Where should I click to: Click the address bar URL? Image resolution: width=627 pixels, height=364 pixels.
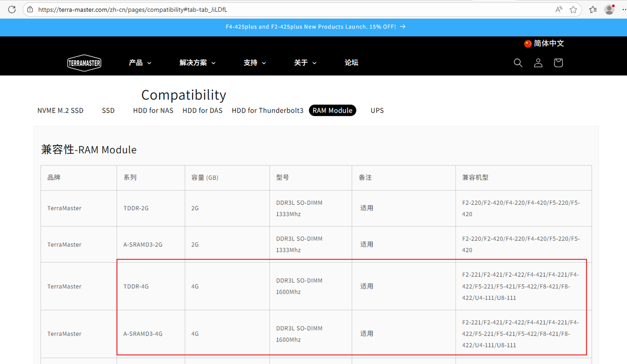[132, 9]
